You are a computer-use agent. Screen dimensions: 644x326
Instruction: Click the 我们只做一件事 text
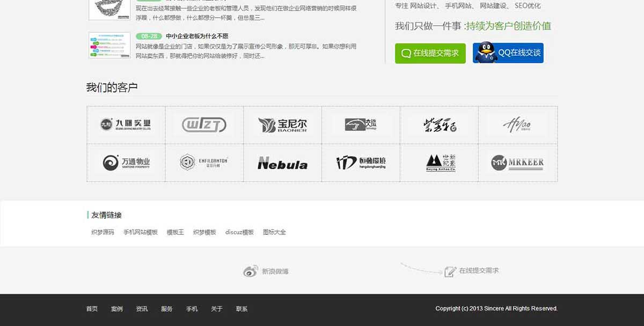click(428, 26)
